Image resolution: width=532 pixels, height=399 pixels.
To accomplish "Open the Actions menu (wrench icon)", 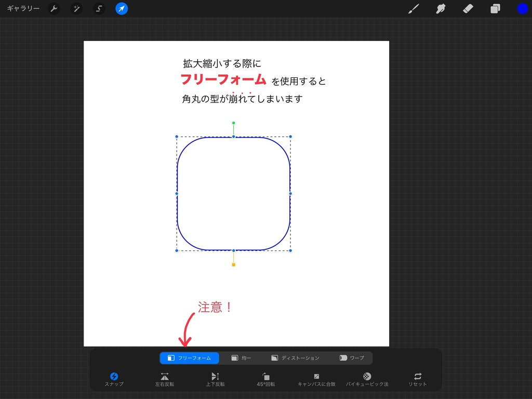I will coord(54,8).
